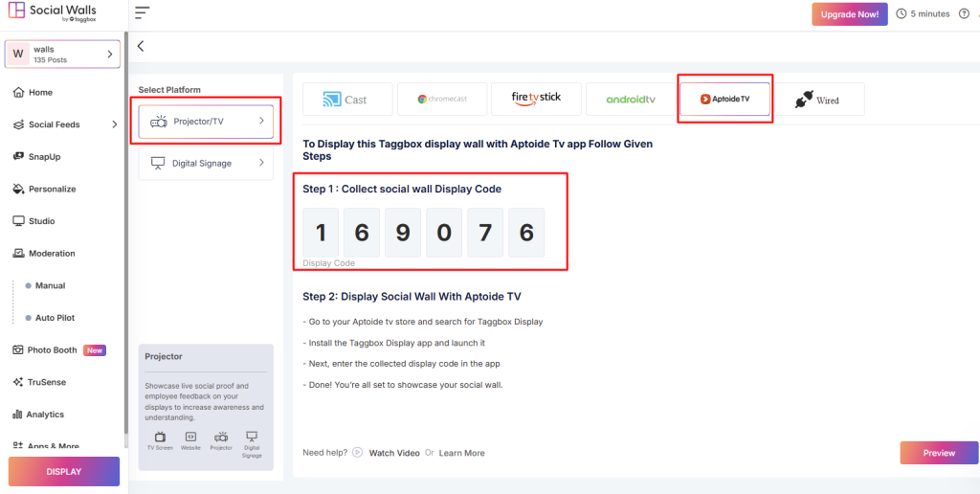This screenshot has height=494, width=980.
Task: Select the Wired tab
Action: (x=819, y=99)
